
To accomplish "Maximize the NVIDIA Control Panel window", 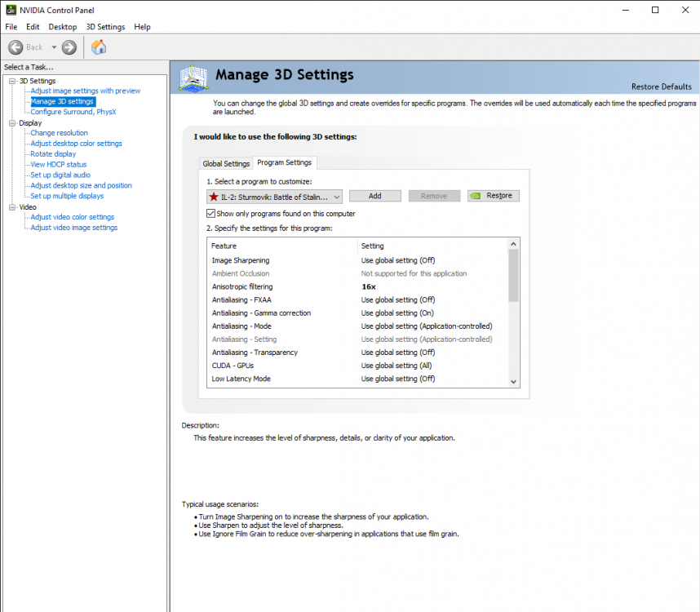I will [655, 10].
